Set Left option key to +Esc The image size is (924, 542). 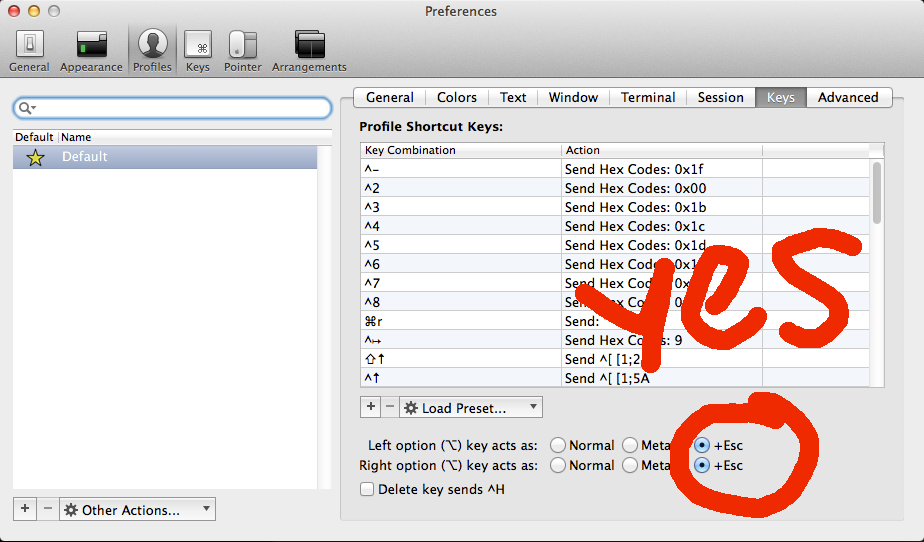702,445
